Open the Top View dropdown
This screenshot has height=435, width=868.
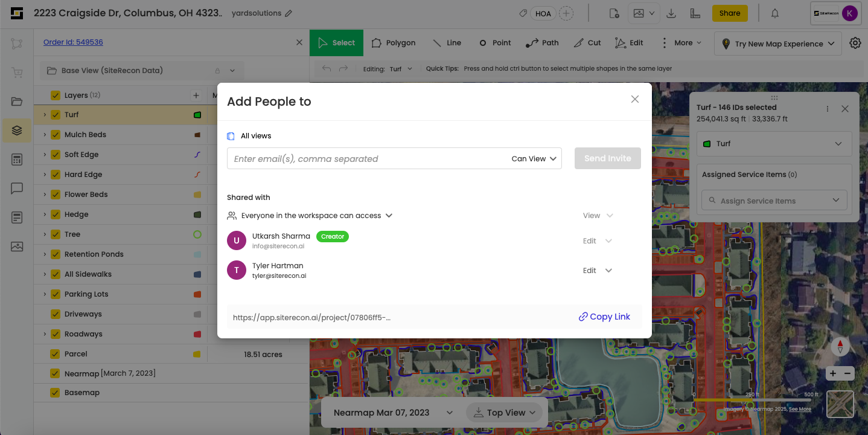click(505, 413)
